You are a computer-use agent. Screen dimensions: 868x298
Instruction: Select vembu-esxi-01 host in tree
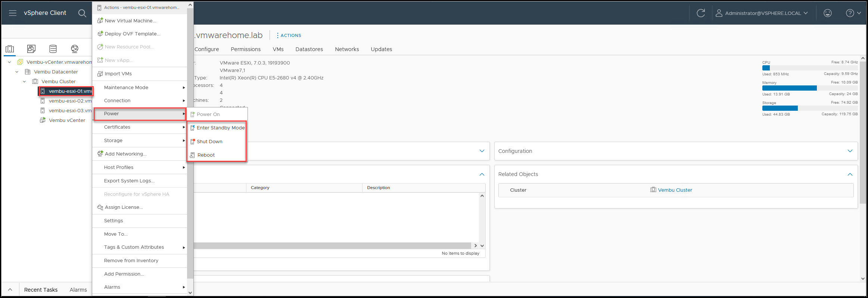click(66, 91)
